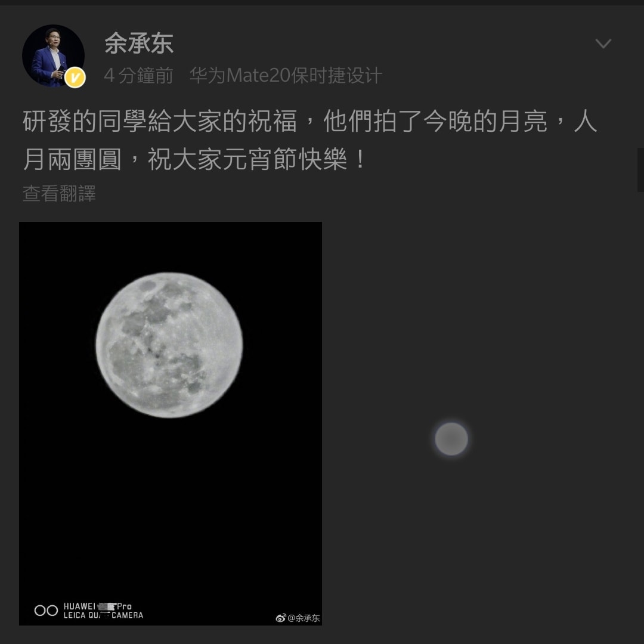This screenshot has height=644, width=644.
Task: Click the double-circle camera logo in watermark
Action: pyautogui.click(x=46, y=611)
